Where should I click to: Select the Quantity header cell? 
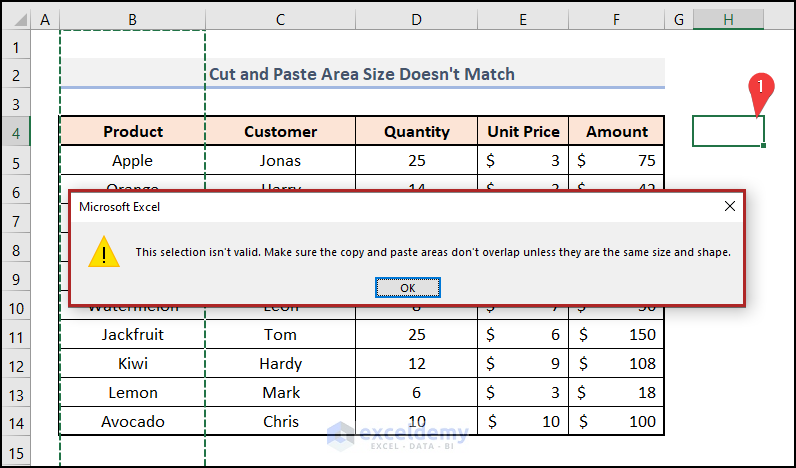tap(416, 131)
